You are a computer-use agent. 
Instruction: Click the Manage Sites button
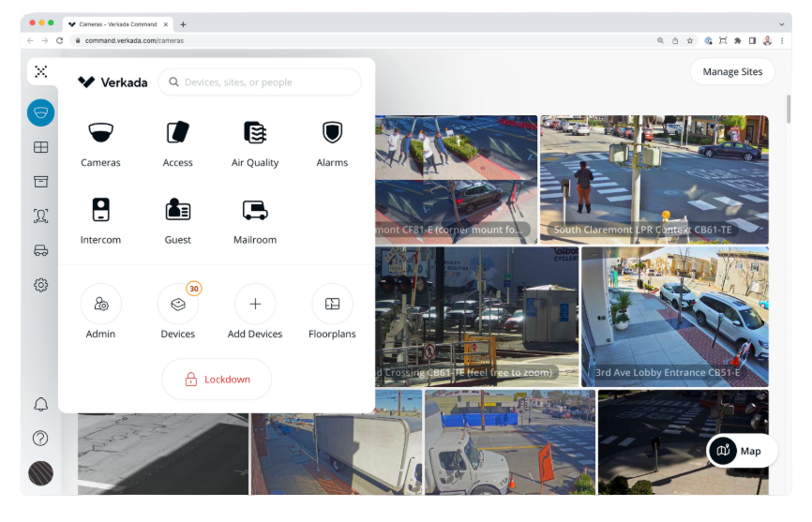point(732,72)
